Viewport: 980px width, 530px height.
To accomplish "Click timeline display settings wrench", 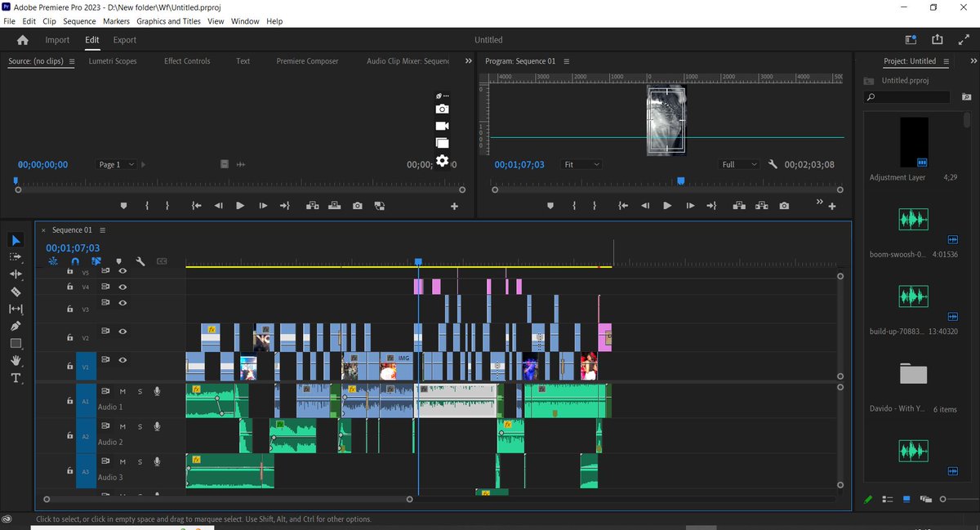I will point(140,261).
